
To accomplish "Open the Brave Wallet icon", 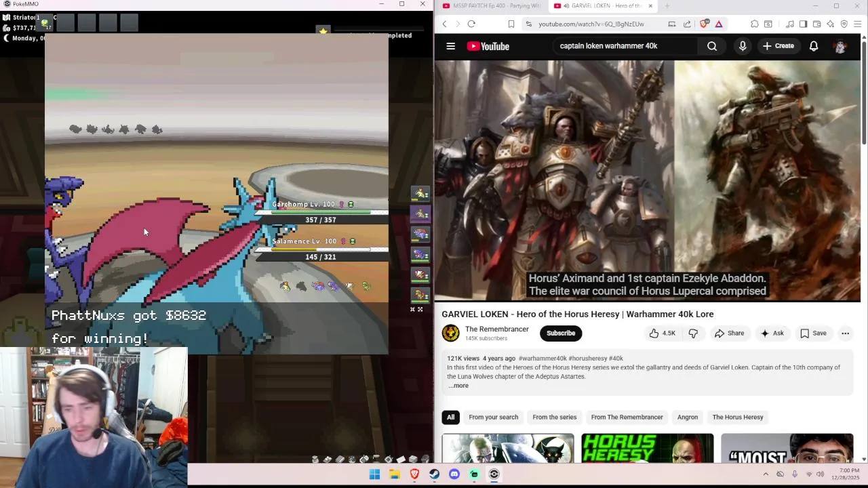I will (x=816, y=24).
